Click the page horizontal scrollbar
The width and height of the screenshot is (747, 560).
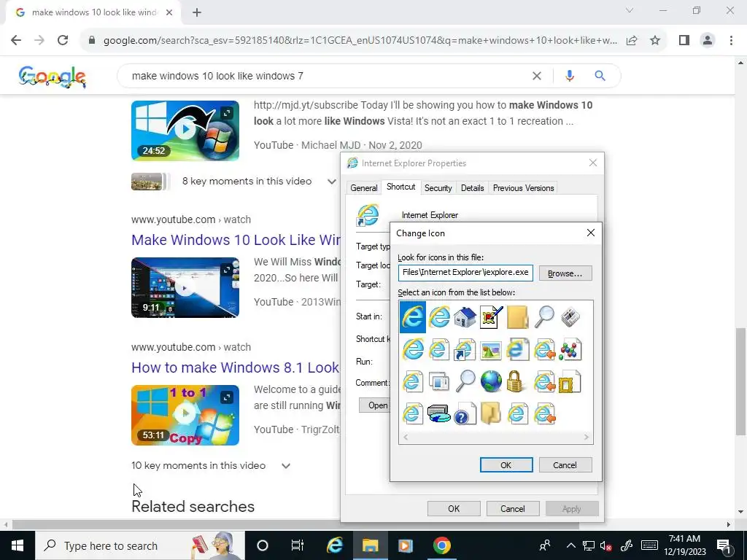point(295,525)
